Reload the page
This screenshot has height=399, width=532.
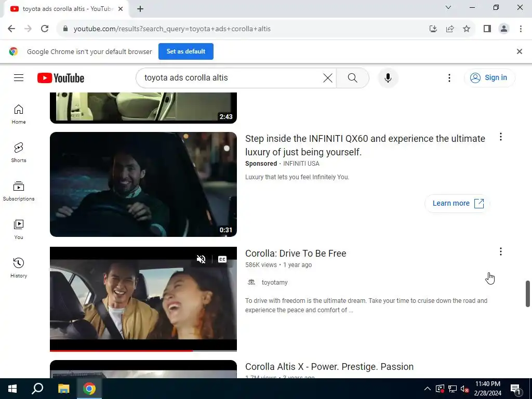point(45,29)
